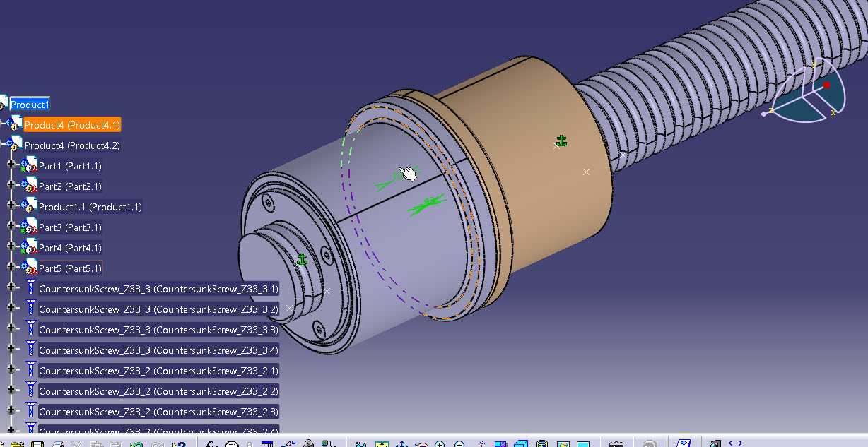Click the Product4.1 product icon in tree
Screen dimensions: 868x447
15,124
